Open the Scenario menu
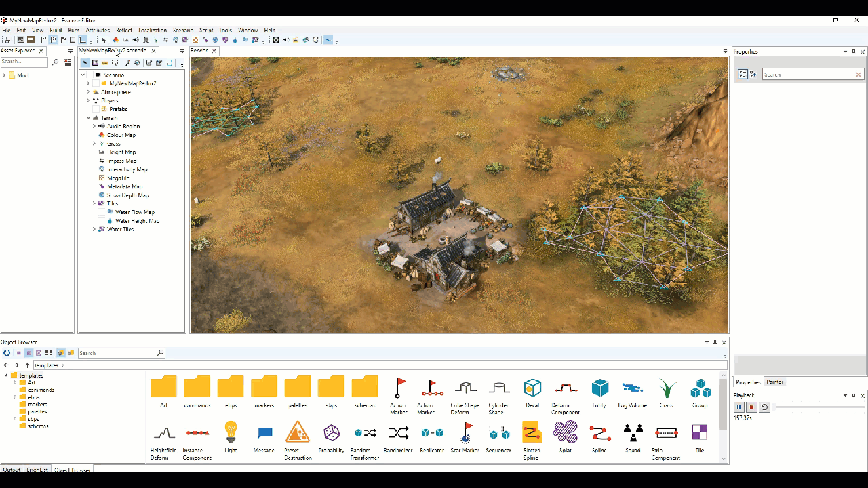868x488 pixels. (183, 30)
